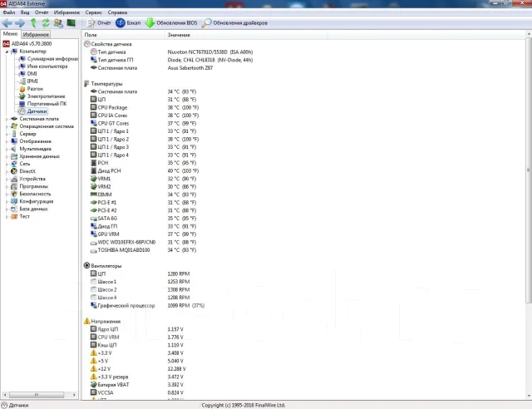Open the Электропитание tree item
Image resolution: width=532 pixels, height=409 pixels.
46,96
